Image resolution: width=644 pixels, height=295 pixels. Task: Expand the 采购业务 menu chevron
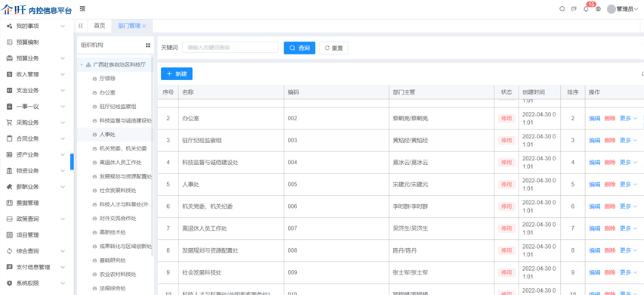[63, 123]
